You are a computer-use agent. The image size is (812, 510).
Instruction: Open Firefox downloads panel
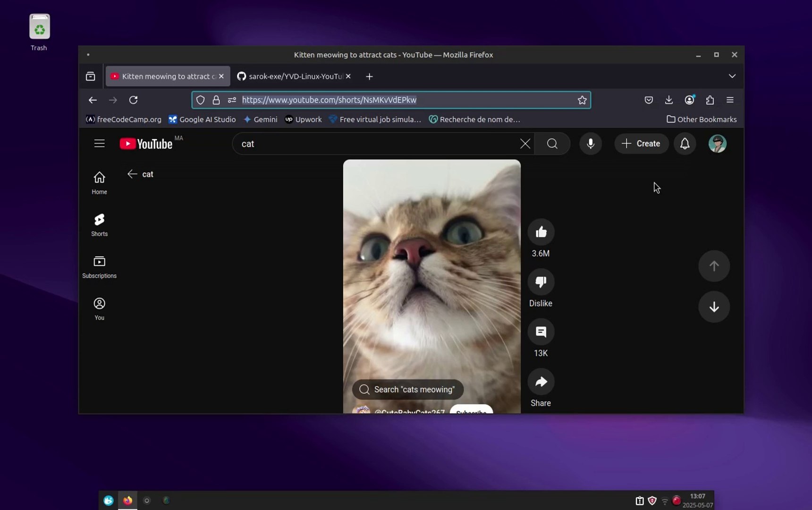point(668,100)
